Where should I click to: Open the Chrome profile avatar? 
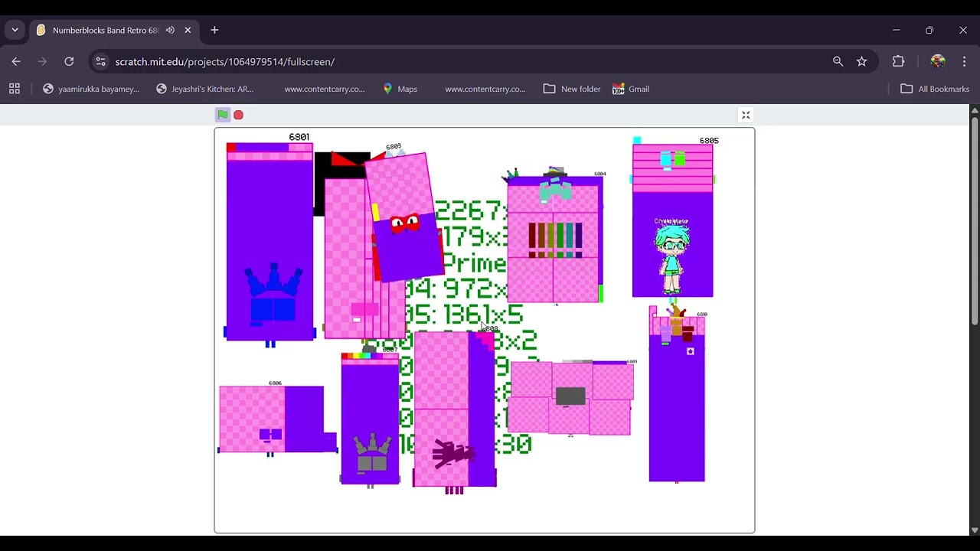(x=938, y=61)
